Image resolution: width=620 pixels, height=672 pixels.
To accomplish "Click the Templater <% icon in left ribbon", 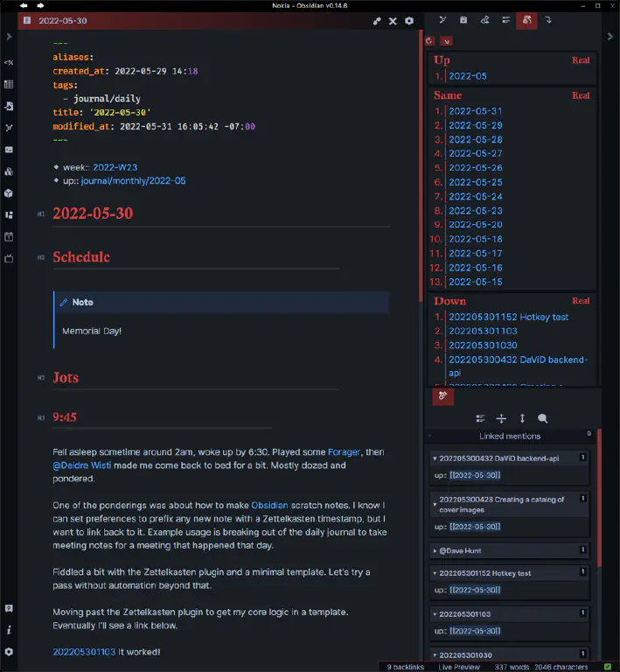I will 9,63.
